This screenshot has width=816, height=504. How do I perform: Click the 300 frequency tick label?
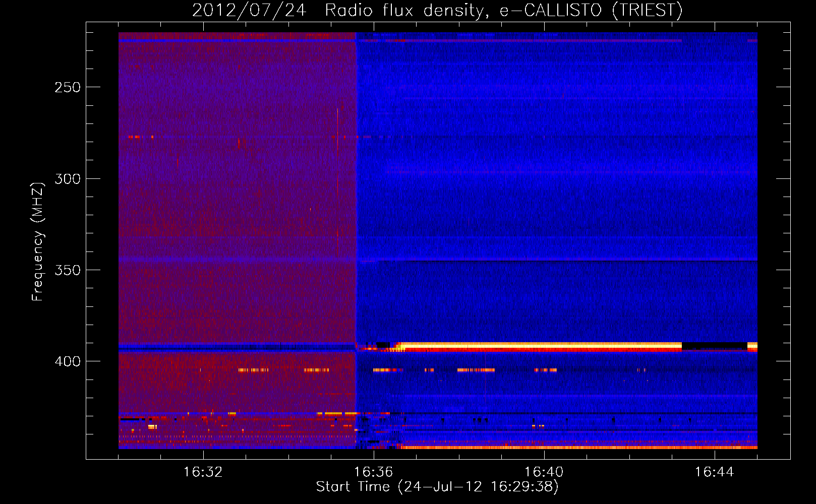click(68, 179)
